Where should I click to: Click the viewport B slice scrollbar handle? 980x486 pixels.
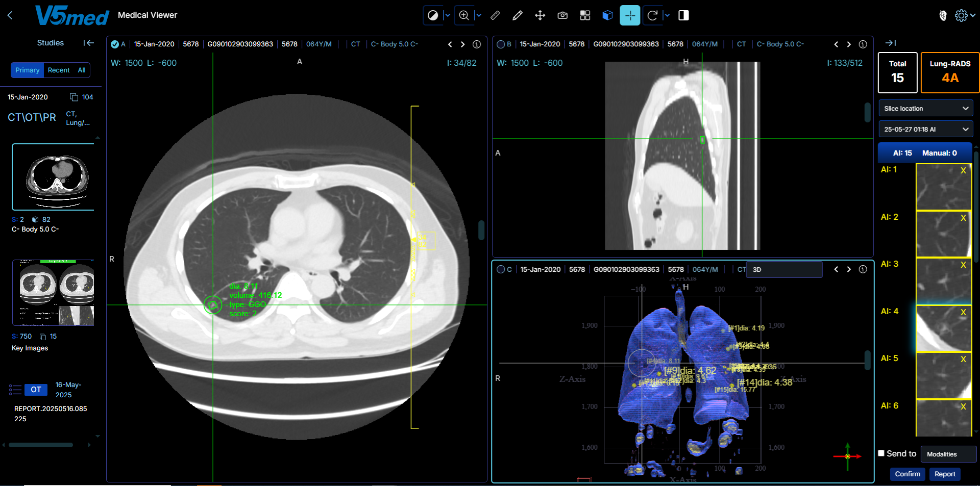[x=867, y=112]
